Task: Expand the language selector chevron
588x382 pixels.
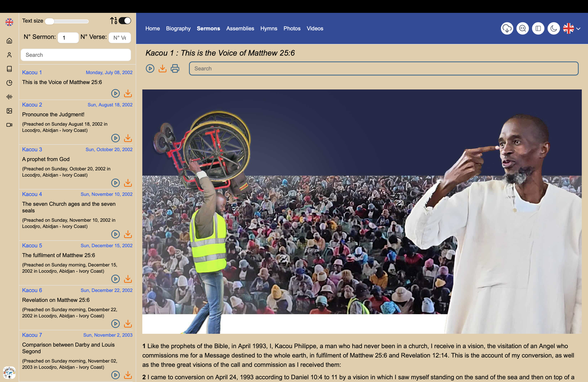Action: (x=579, y=29)
